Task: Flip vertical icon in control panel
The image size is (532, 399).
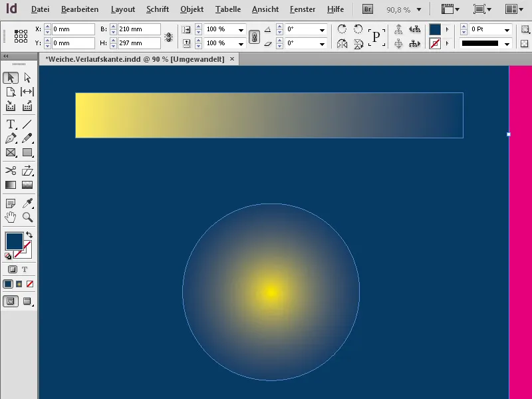Action: tap(358, 43)
